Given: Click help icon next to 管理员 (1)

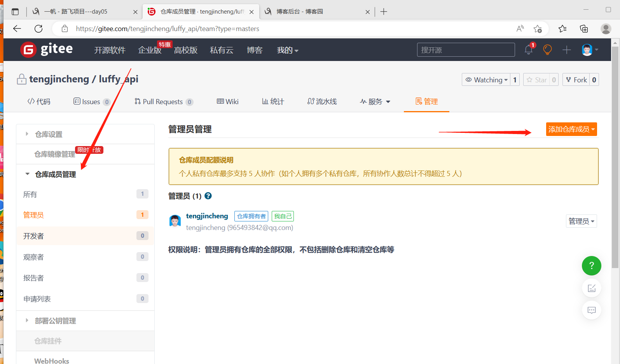Looking at the screenshot, I should pyautogui.click(x=208, y=196).
